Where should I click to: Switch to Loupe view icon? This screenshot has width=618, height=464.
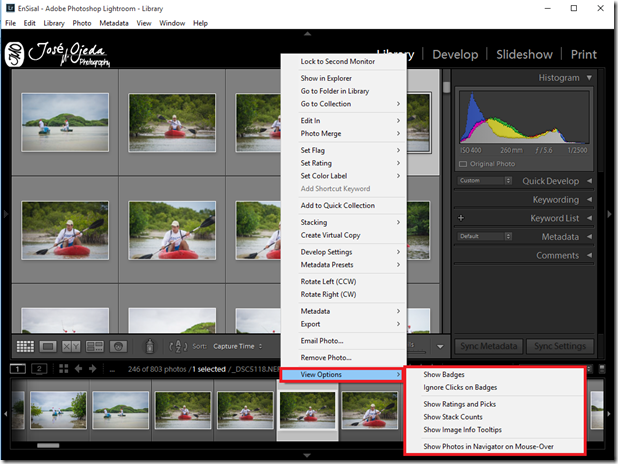48,347
